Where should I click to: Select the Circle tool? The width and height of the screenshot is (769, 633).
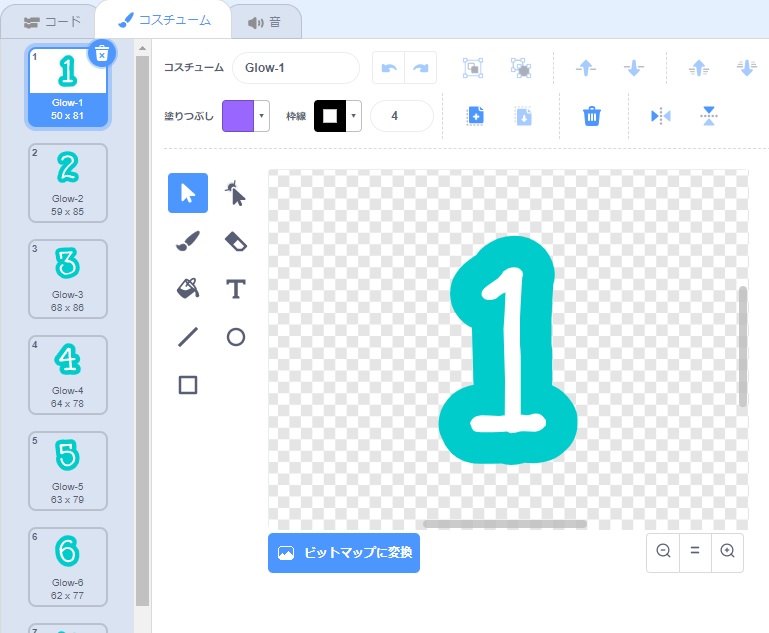[236, 337]
